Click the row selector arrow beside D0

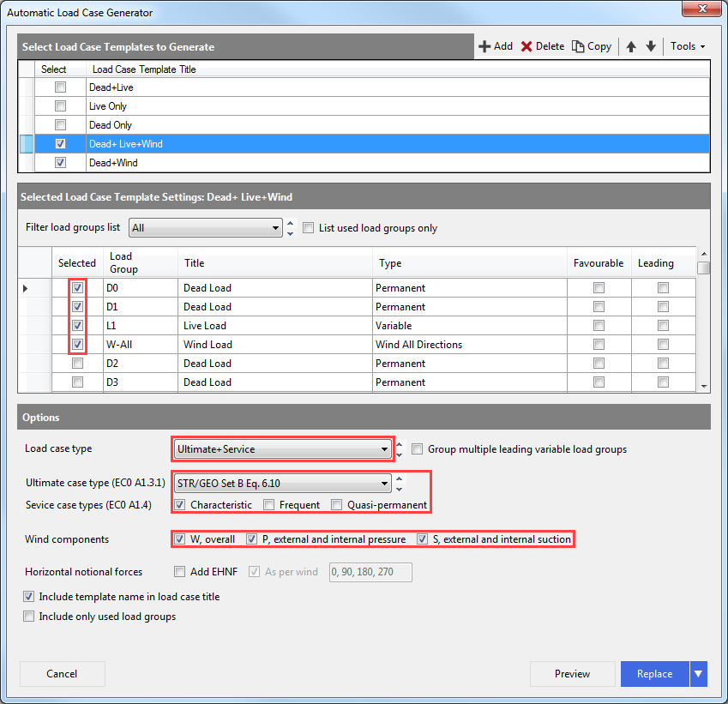point(26,288)
